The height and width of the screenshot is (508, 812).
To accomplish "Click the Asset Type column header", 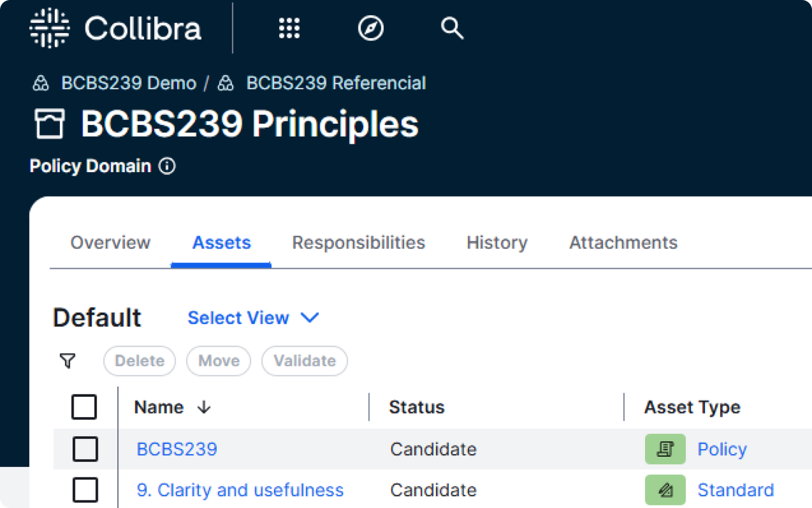I will 692,407.
